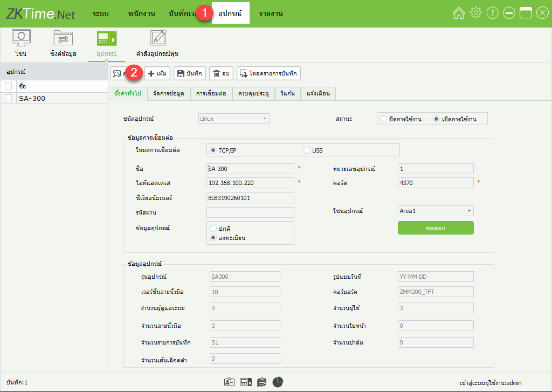Image resolution: width=552 pixels, height=392 pixels.
Task: Switch to ควบคุมประตู tab
Action: tap(253, 94)
